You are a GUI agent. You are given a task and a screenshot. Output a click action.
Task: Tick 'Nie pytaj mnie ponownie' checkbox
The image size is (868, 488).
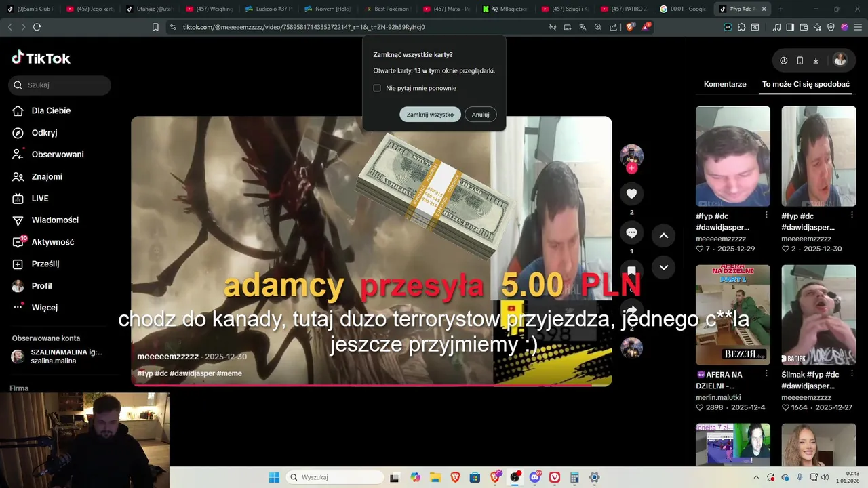[x=377, y=88]
